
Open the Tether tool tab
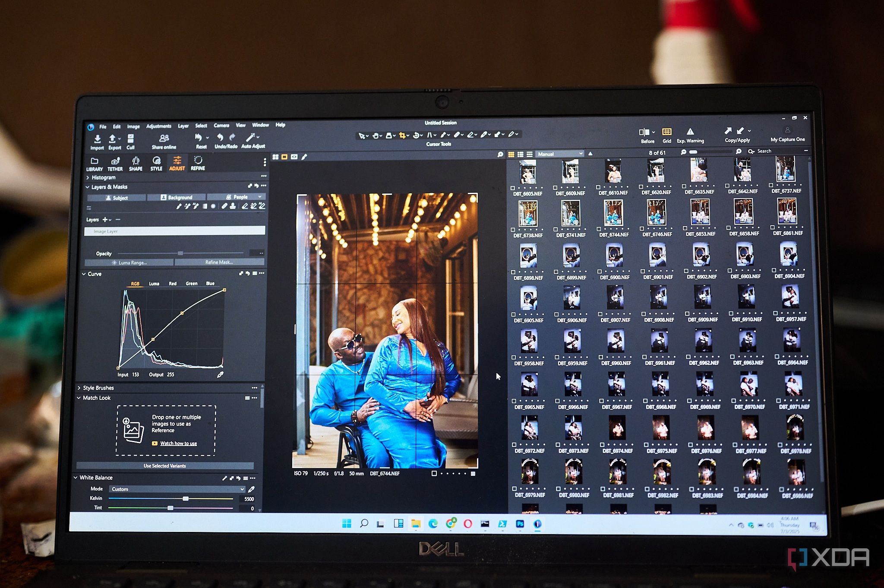click(x=115, y=163)
